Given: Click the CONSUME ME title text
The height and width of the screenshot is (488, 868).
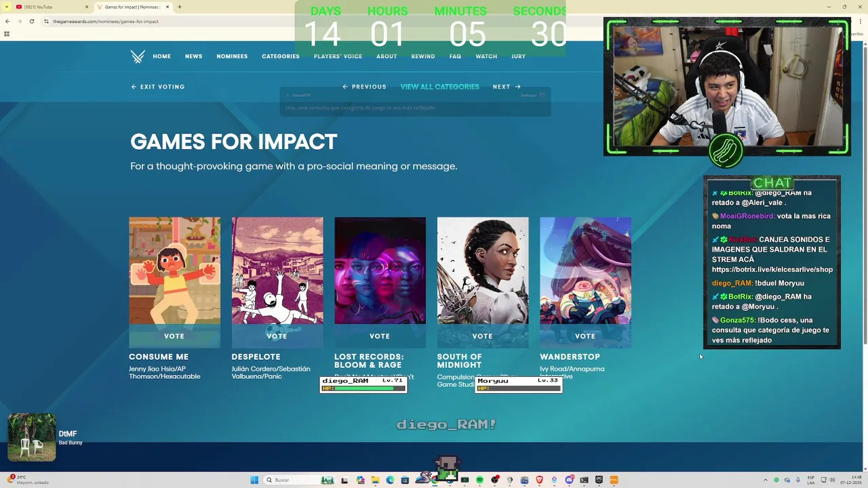Looking at the screenshot, I should [159, 357].
